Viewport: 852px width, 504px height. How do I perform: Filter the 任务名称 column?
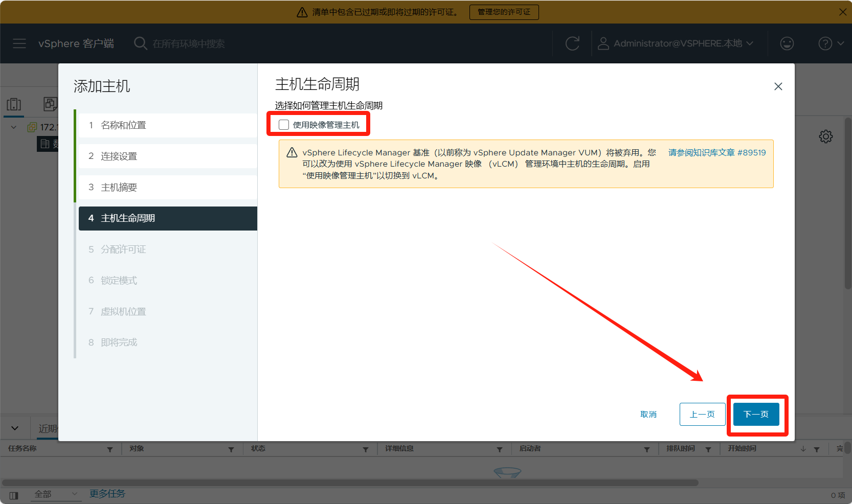click(x=110, y=449)
